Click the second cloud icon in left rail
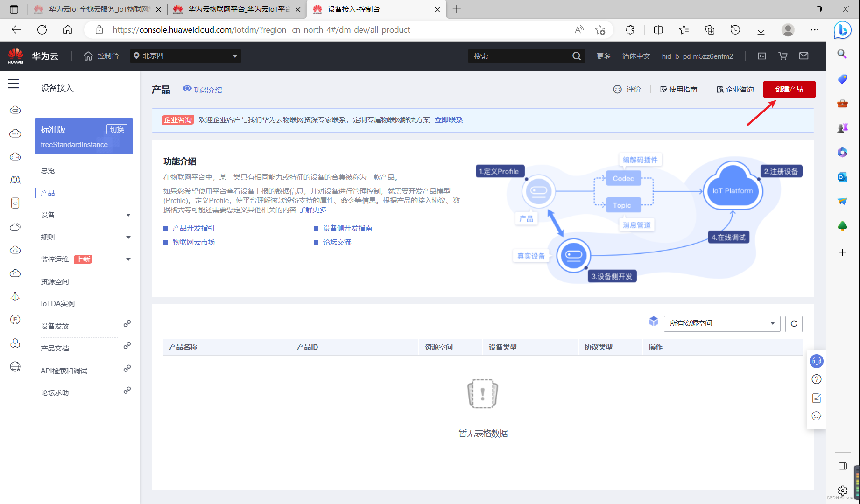 click(x=15, y=133)
